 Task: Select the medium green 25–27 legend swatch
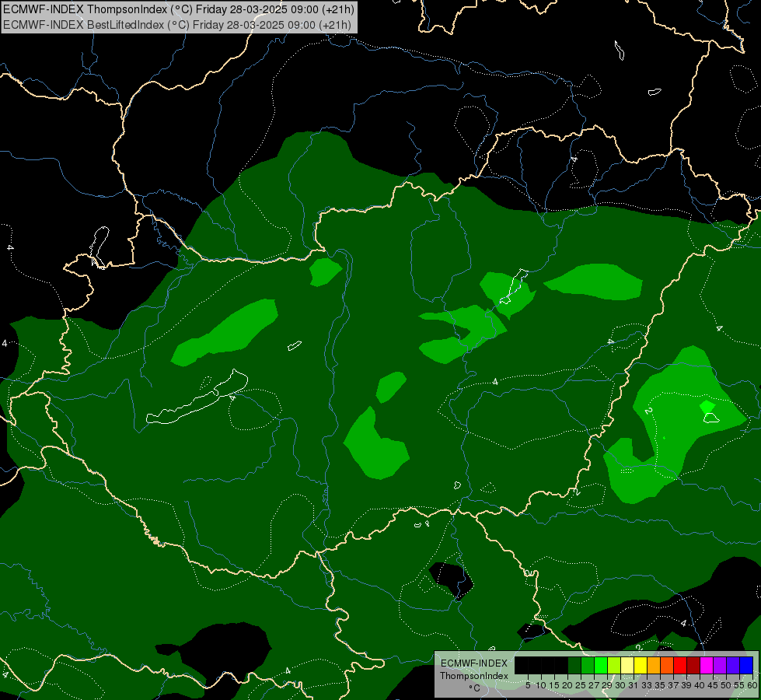pos(588,665)
